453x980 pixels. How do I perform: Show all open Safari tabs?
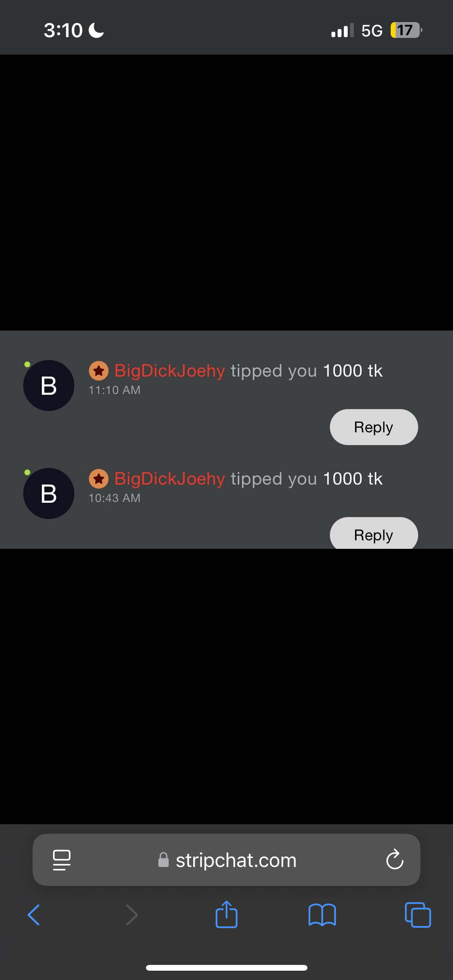pyautogui.click(x=418, y=915)
